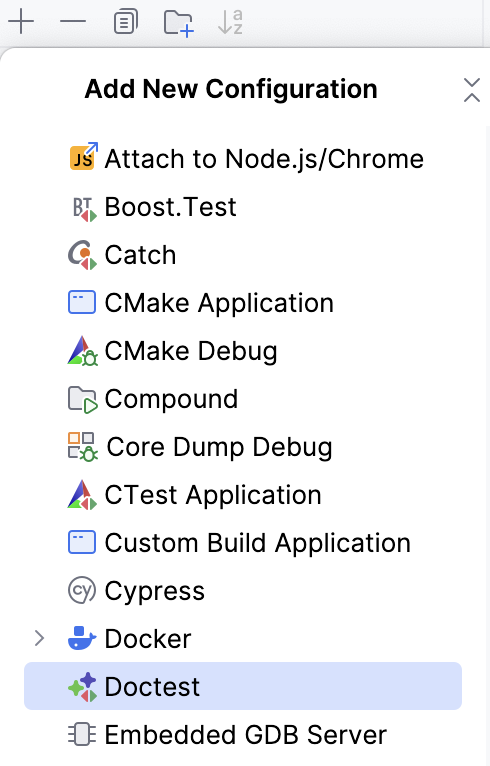Click the Attach to Node.js/Chrome JS icon
The height and width of the screenshot is (766, 490).
pyautogui.click(x=83, y=156)
